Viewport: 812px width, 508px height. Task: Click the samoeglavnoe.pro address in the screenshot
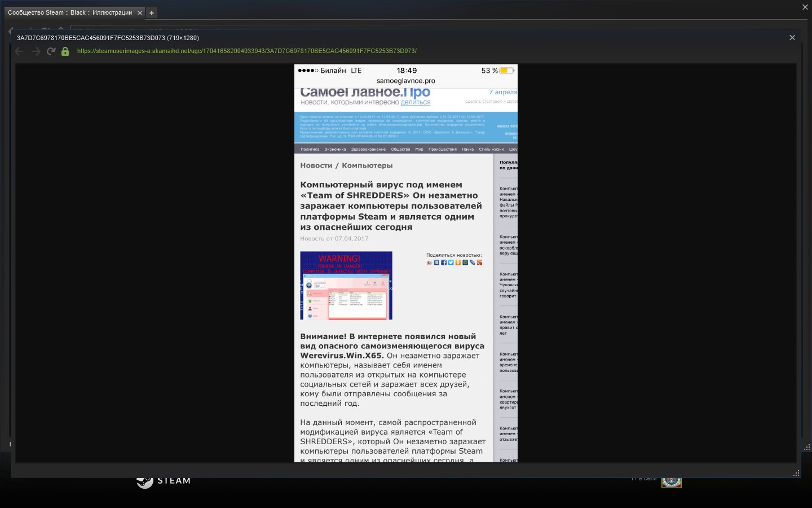[x=406, y=81]
